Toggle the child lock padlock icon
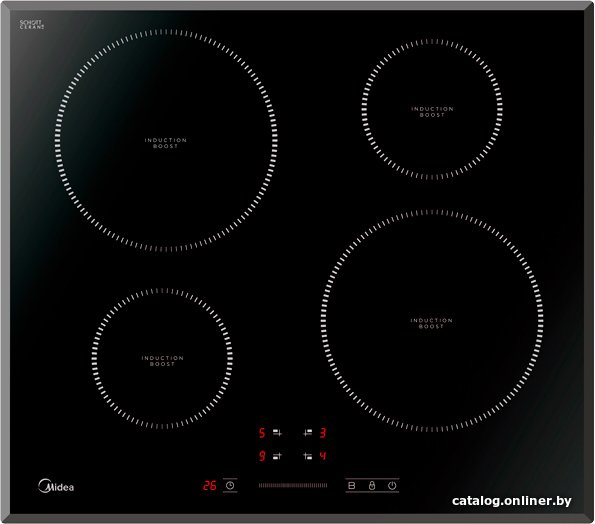This screenshot has width=595, height=524. 372,485
